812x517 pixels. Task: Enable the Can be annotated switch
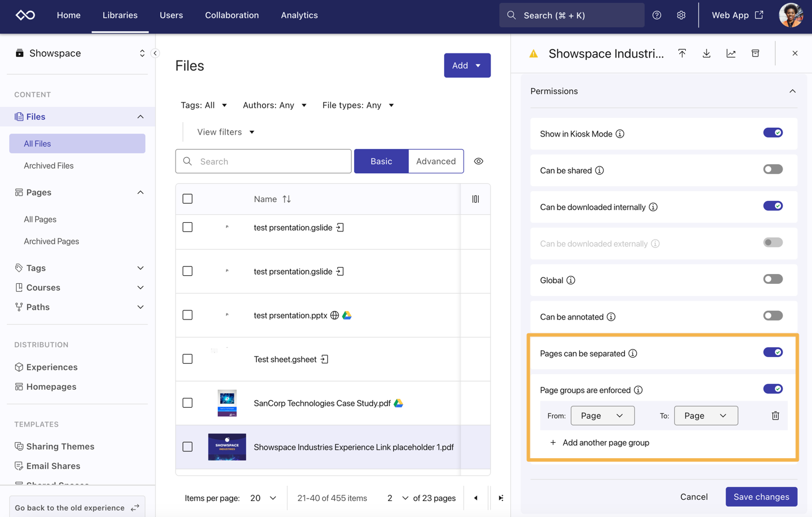(773, 315)
